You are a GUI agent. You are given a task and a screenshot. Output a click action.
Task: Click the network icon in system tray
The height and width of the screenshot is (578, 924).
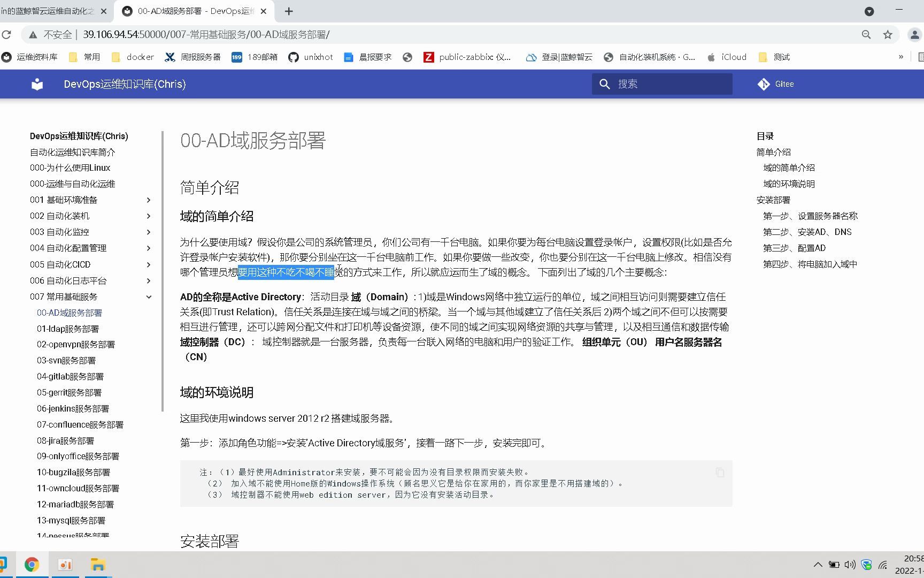click(x=883, y=565)
